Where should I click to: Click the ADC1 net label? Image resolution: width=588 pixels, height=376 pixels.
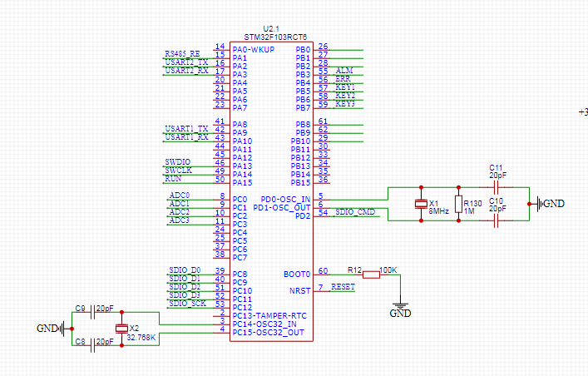point(180,203)
